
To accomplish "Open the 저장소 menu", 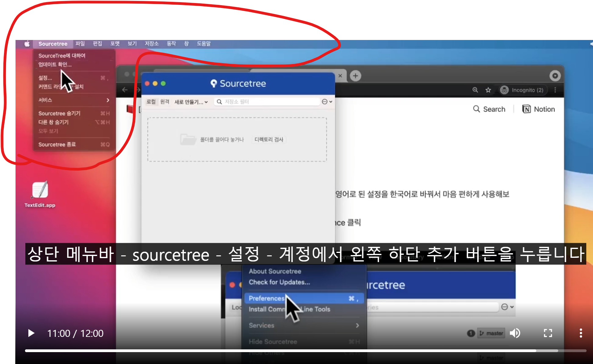I will coord(152,44).
